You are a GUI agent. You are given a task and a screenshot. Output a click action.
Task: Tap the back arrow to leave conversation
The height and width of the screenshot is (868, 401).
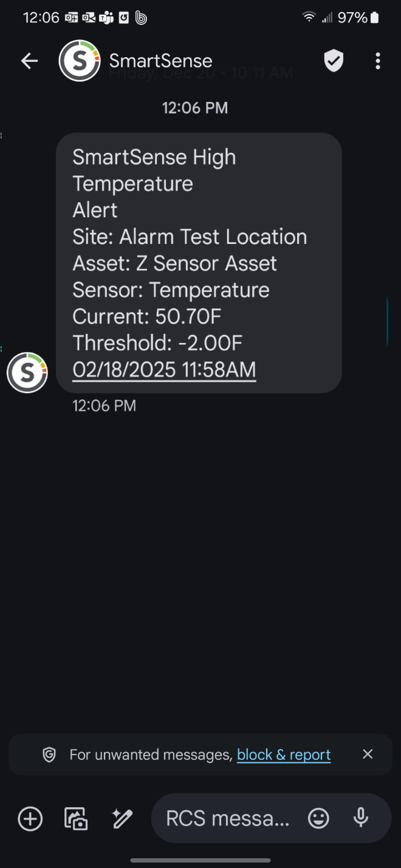click(29, 61)
